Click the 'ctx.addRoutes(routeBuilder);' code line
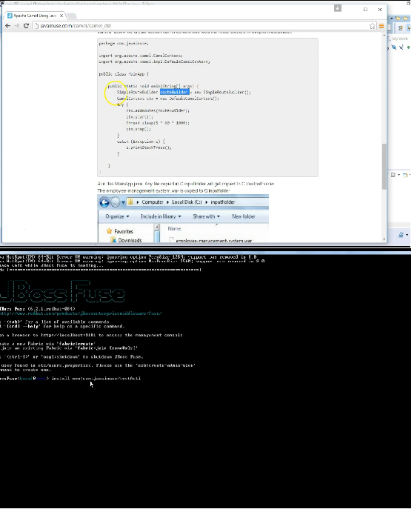 click(158, 110)
